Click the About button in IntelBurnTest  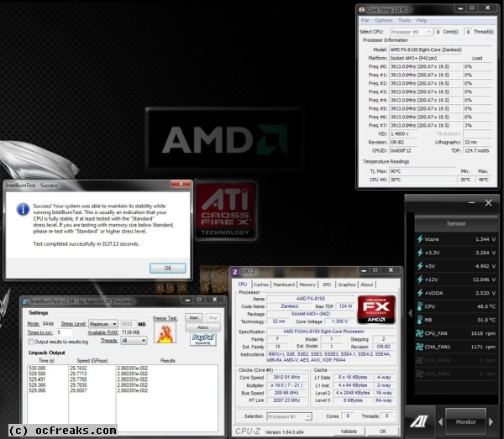[x=202, y=327]
